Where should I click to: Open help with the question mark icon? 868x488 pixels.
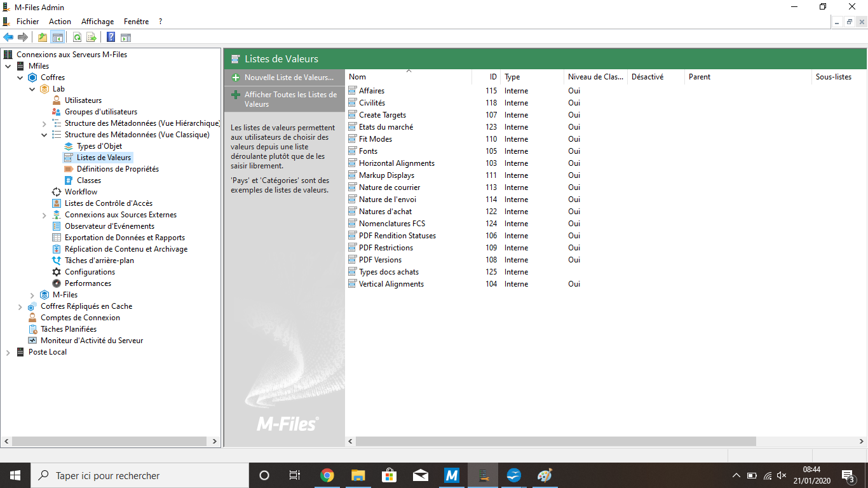[x=111, y=37]
